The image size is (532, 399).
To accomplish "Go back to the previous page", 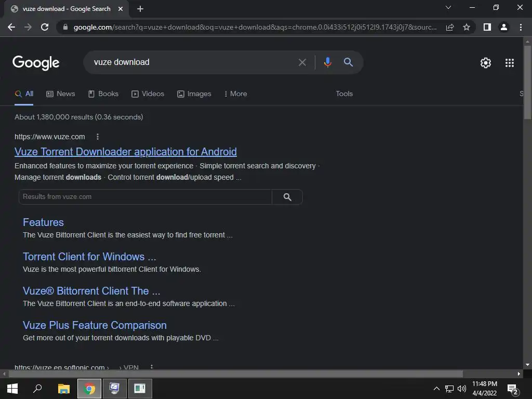I will pyautogui.click(x=11, y=27).
